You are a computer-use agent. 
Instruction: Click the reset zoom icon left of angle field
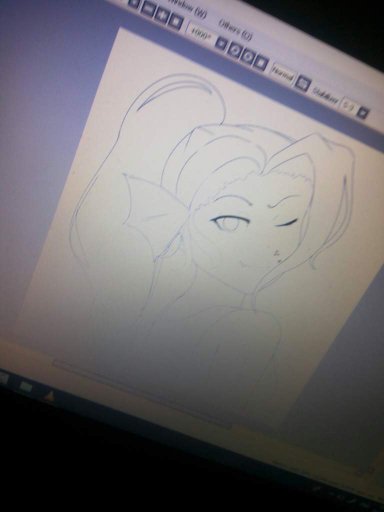point(176,21)
